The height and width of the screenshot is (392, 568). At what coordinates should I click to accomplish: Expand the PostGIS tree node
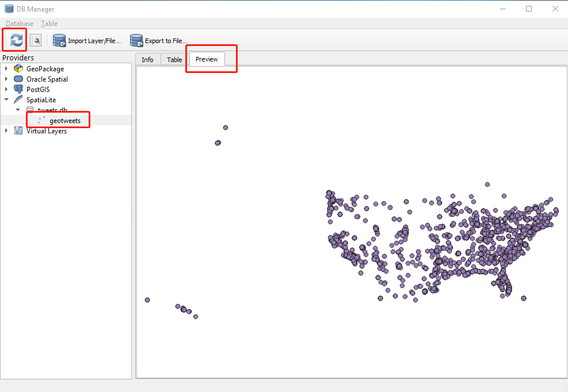click(5, 89)
